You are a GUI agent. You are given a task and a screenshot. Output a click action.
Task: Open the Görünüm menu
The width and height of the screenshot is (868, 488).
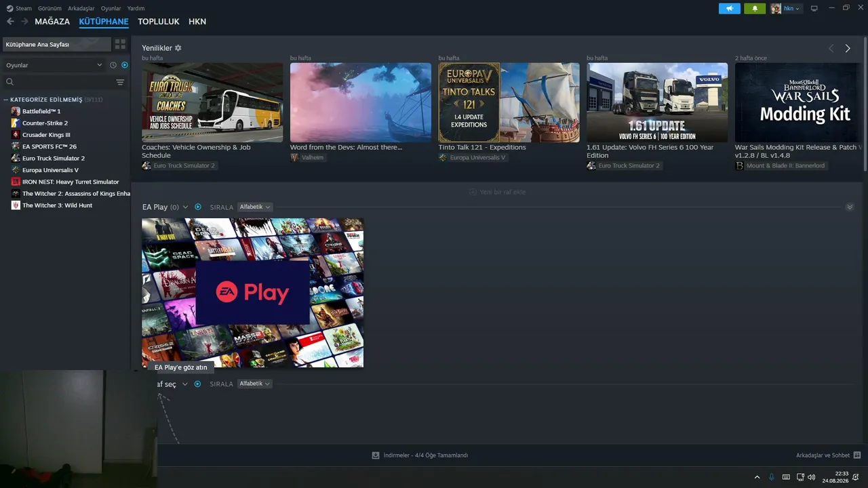pos(50,8)
